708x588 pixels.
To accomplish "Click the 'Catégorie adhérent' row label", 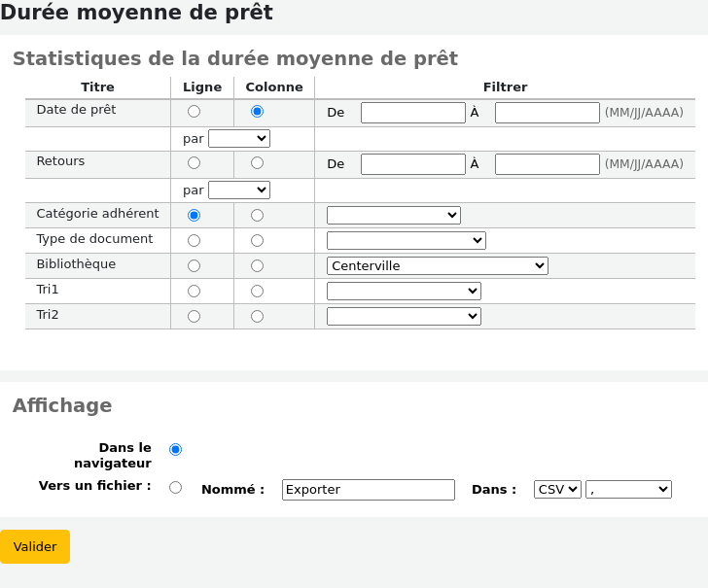I will click(x=97, y=214).
